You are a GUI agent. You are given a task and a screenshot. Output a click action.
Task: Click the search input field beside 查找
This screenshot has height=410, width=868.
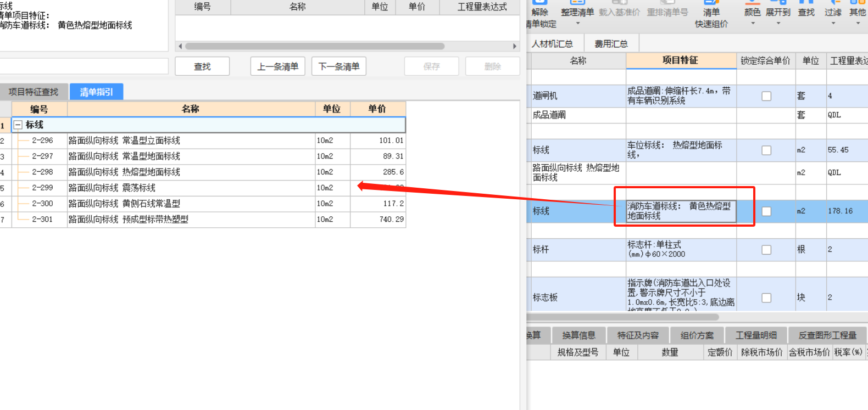(x=84, y=66)
